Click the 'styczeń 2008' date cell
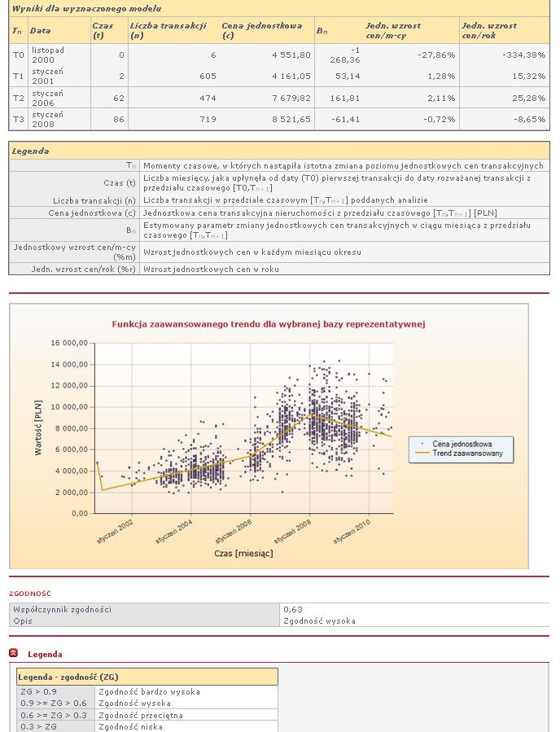The height and width of the screenshot is (732, 560). [47, 119]
